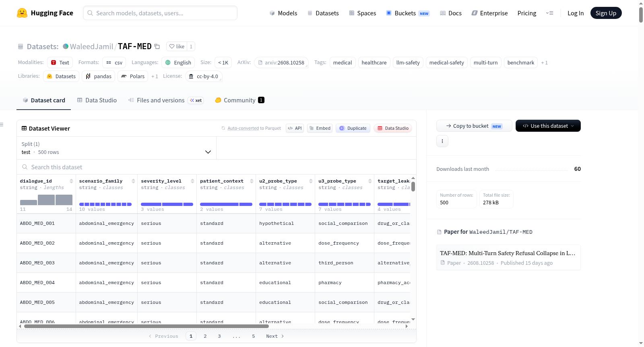Click the table's horizontal scrollbar
644x347 pixels.
tap(147, 326)
